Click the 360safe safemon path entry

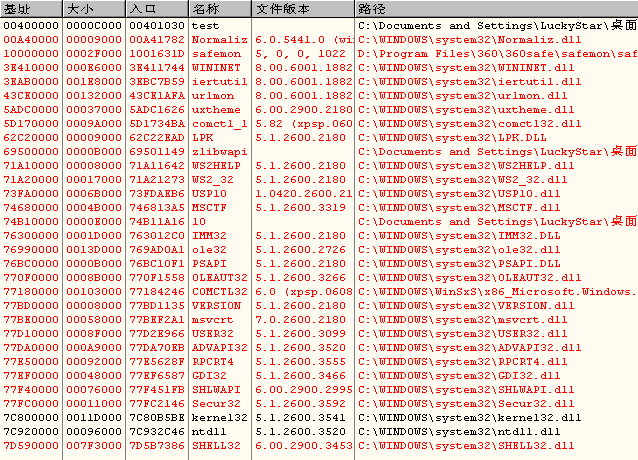click(498, 54)
